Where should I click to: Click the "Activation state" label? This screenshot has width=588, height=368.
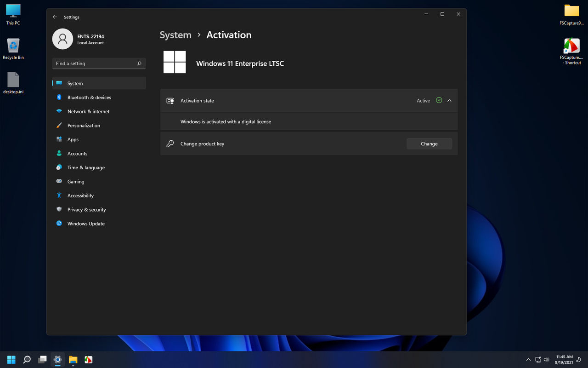197,101
